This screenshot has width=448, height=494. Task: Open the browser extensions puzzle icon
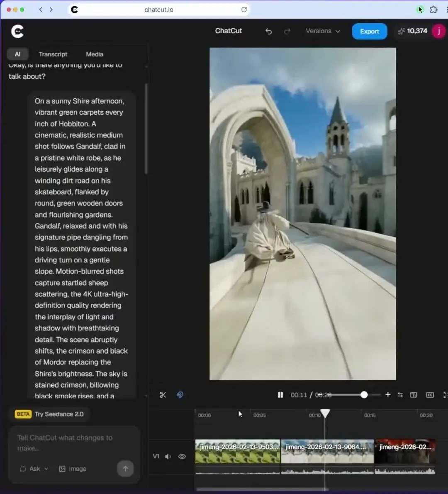[x=433, y=10]
